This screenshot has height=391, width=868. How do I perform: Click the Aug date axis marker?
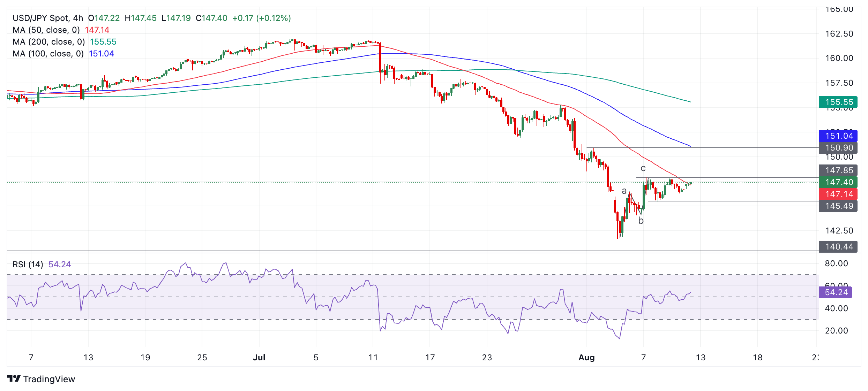coord(586,358)
